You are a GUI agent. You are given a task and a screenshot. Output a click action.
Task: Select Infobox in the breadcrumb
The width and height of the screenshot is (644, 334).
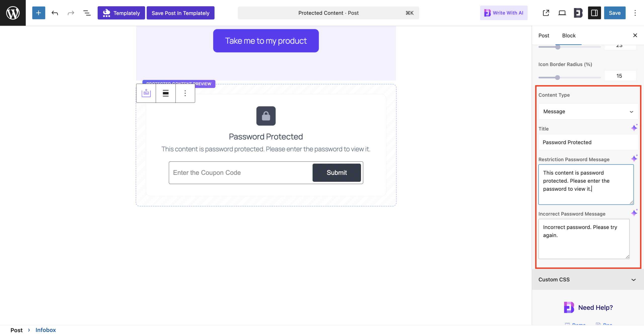point(46,330)
